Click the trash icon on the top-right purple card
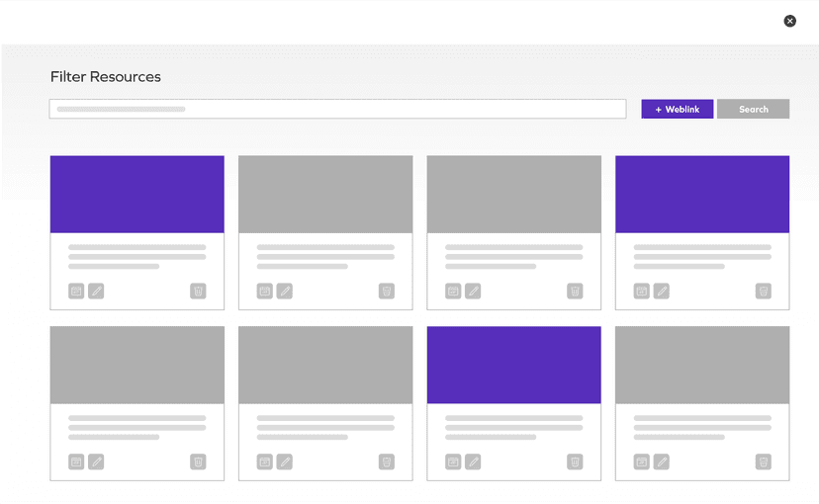819x504 pixels. 764,291
